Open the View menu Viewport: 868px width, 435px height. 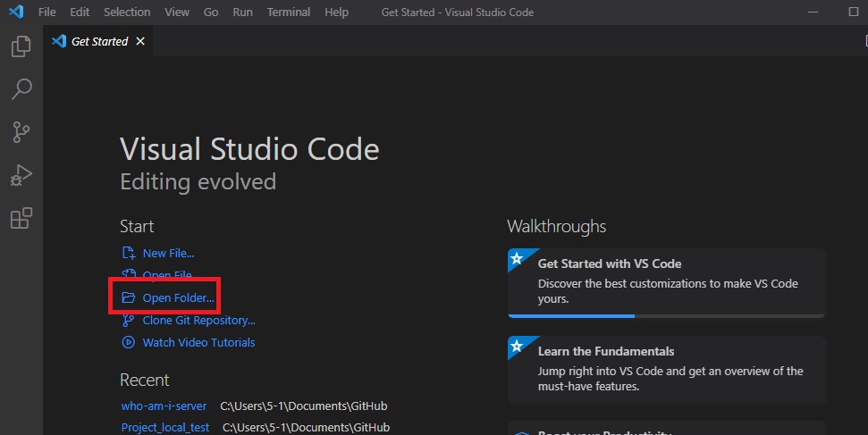coord(177,12)
